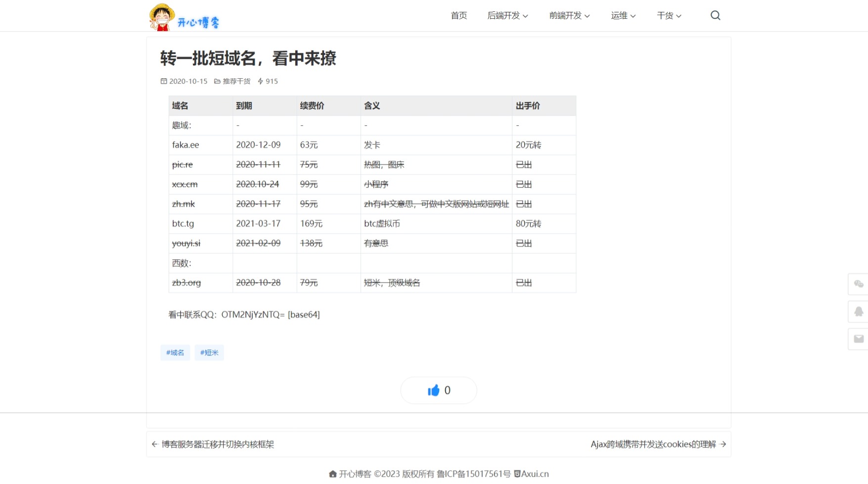Select the #短米 tag
The width and height of the screenshot is (868, 484).
pos(209,353)
